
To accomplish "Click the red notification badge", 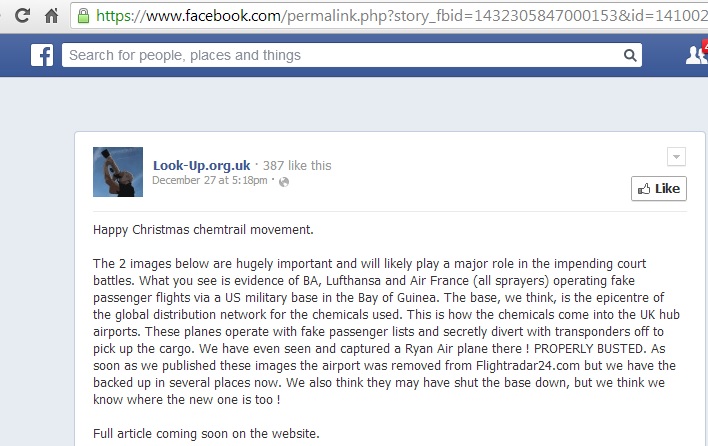I will click(703, 46).
